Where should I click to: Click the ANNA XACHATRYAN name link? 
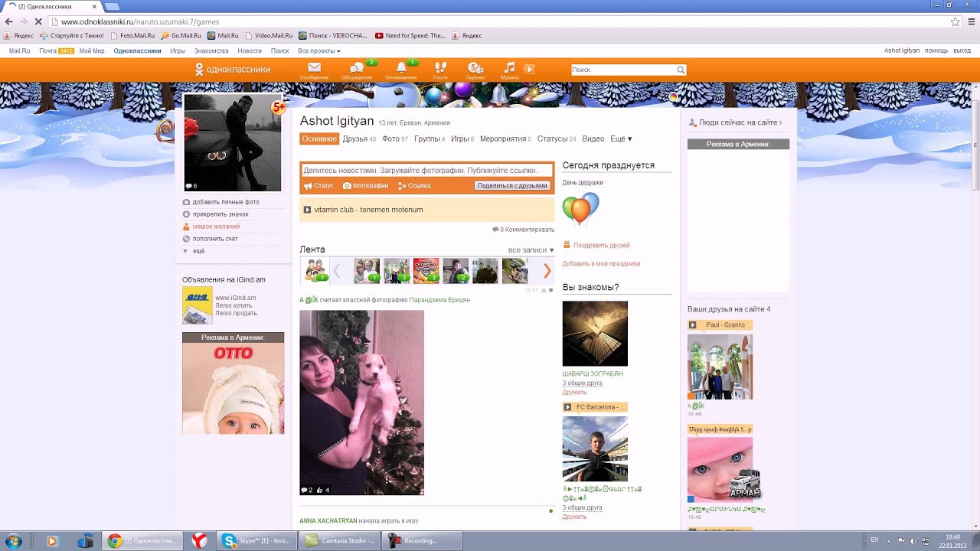pos(328,520)
